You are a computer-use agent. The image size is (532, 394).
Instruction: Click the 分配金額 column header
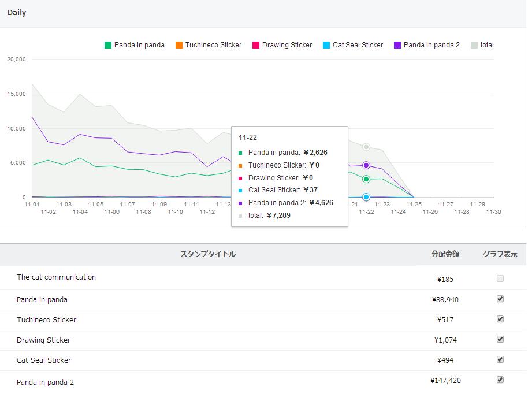click(445, 254)
